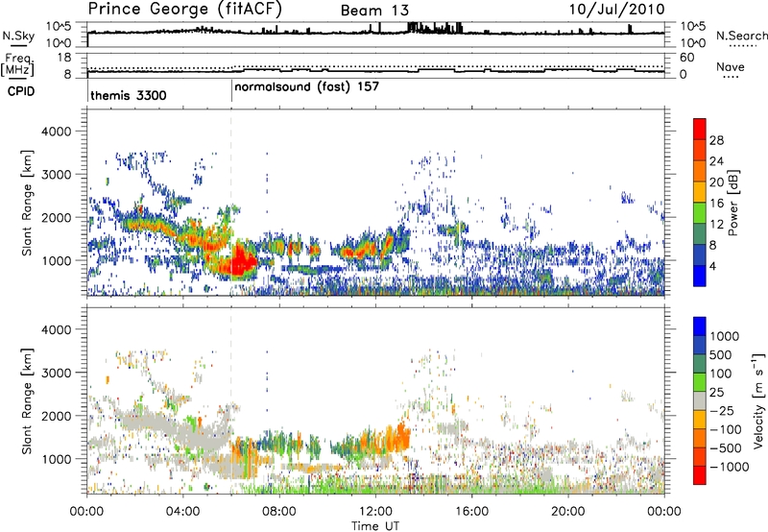
Task: Click the '28' tick on Power colorbar
Action: pos(716,140)
